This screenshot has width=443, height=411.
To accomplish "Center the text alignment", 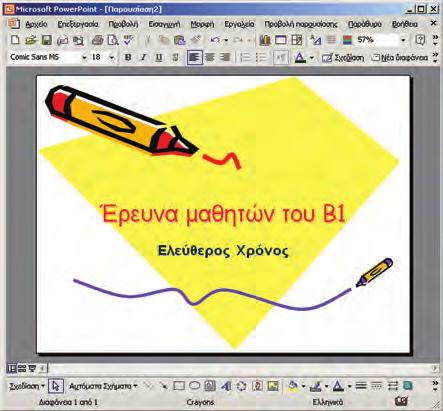I will [x=210, y=58].
